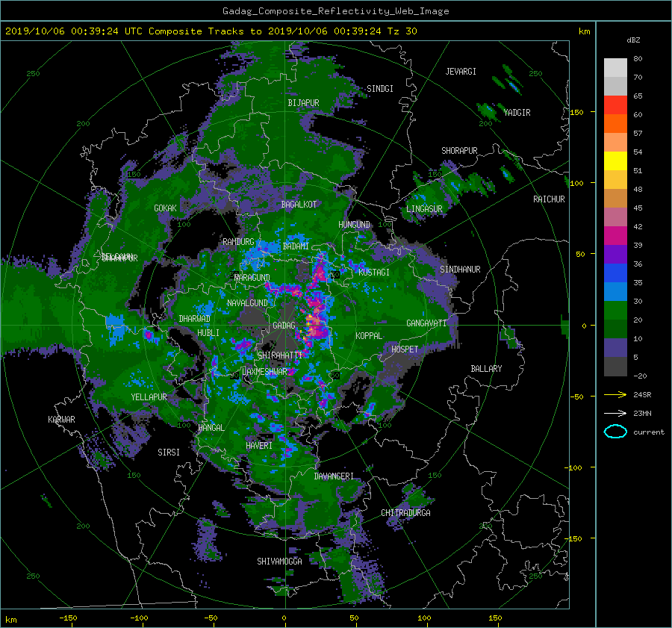Click the LINGASUR city label

[424, 209]
